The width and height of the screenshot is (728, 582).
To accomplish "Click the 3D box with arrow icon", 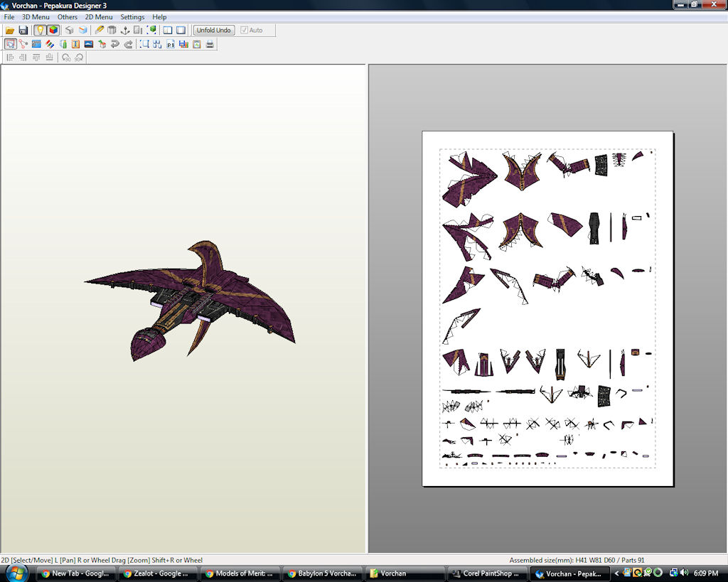I will tap(102, 44).
